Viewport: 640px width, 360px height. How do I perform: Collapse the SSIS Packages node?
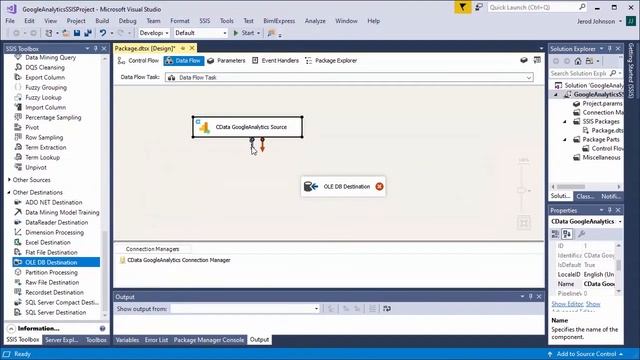click(565, 122)
